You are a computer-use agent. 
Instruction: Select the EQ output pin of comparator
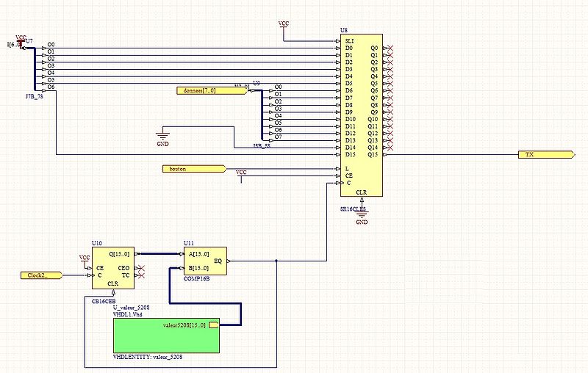218,261
